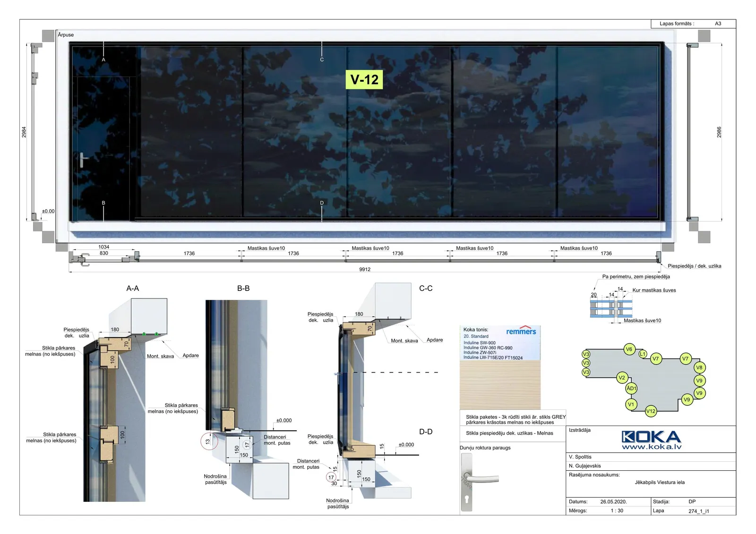
Task: Click the V2 marker on the plan
Action: pos(622,378)
